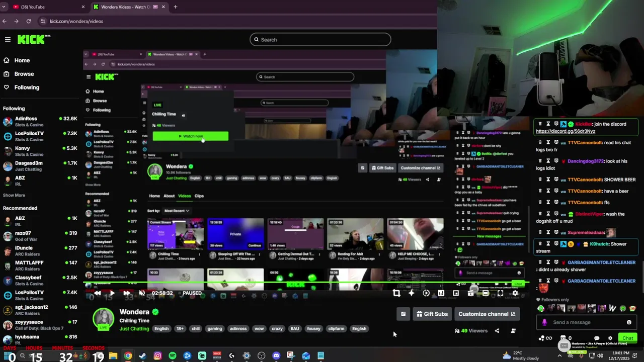Open the Just Chatting category link

pos(134,329)
